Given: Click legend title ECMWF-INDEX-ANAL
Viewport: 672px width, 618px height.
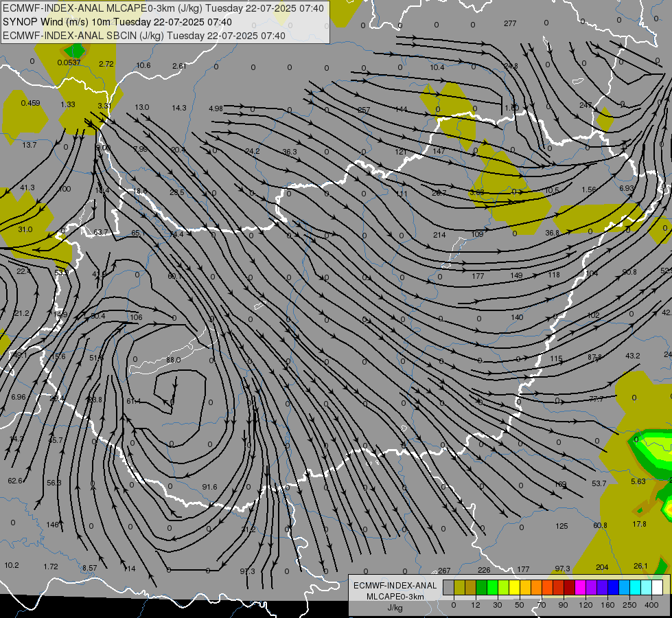Looking at the screenshot, I should coord(395,586).
